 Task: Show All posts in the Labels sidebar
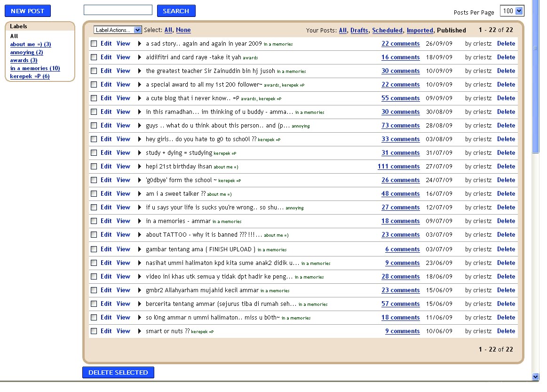tap(14, 36)
